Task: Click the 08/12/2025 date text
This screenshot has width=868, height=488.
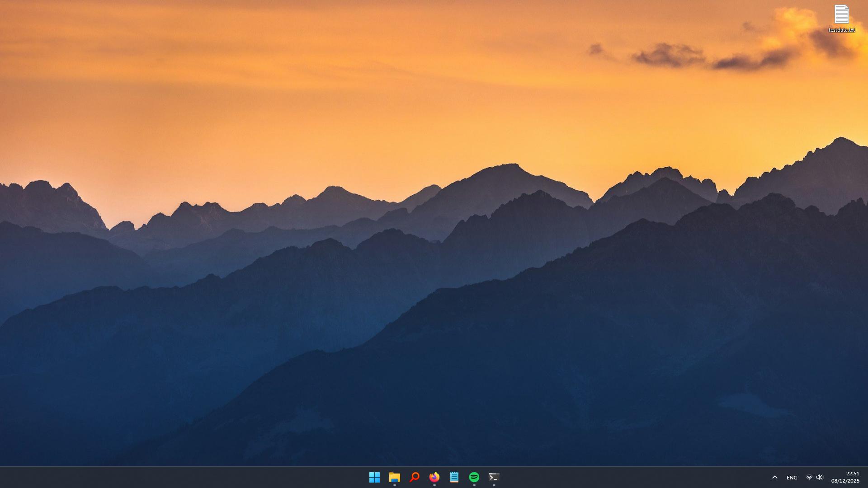Action: click(x=845, y=481)
